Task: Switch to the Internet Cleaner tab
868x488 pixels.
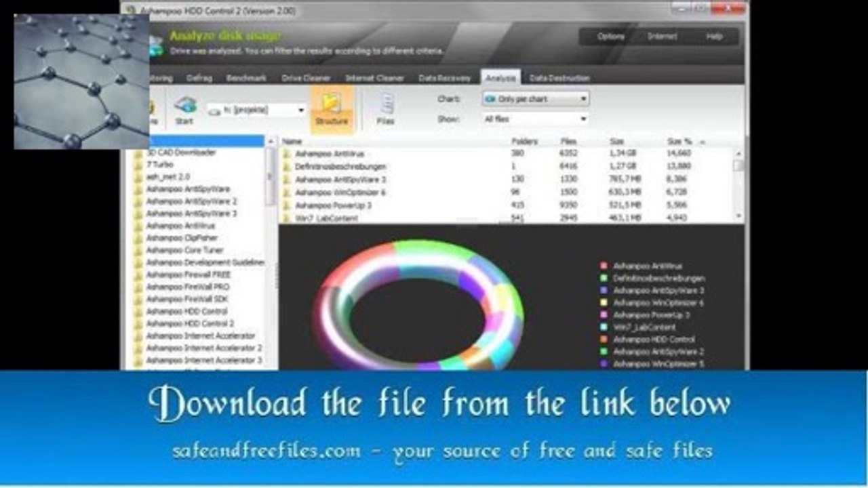Action: pos(375,78)
